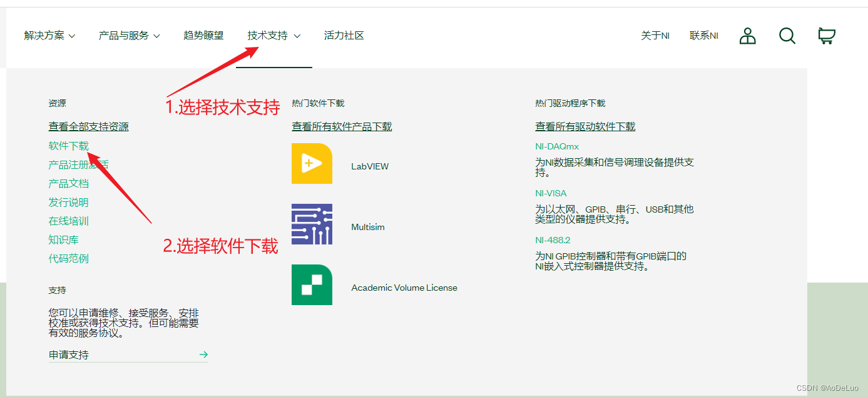Go to 发行说明 link
The image size is (868, 397).
click(69, 202)
